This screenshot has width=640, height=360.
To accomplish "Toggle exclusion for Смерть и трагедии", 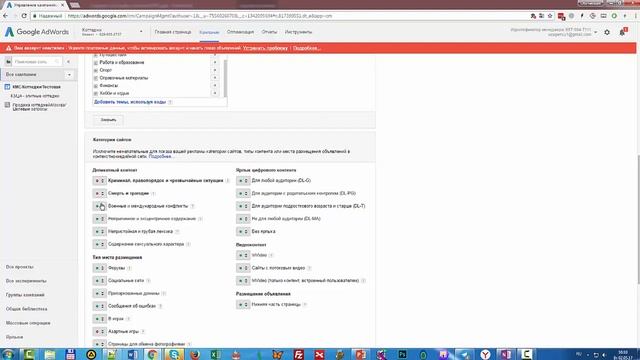I will 99,193.
